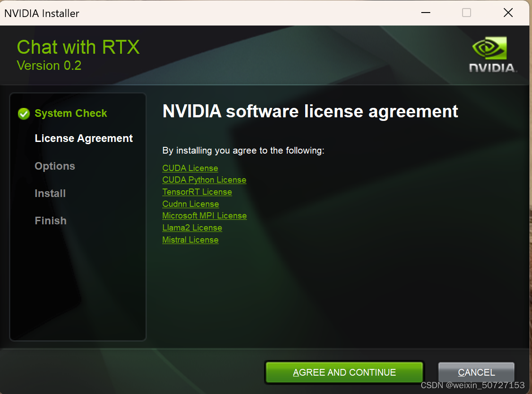Cancel the installation
The image size is (532, 394).
tap(476, 373)
